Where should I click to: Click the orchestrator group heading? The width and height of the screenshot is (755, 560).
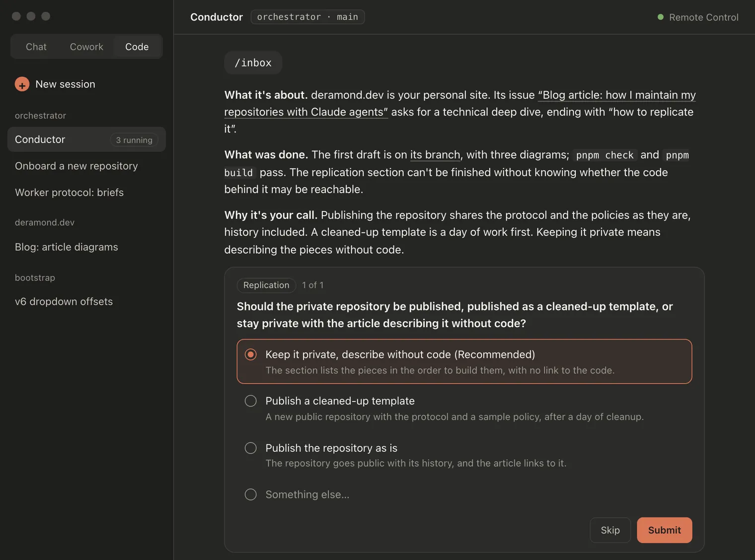40,116
